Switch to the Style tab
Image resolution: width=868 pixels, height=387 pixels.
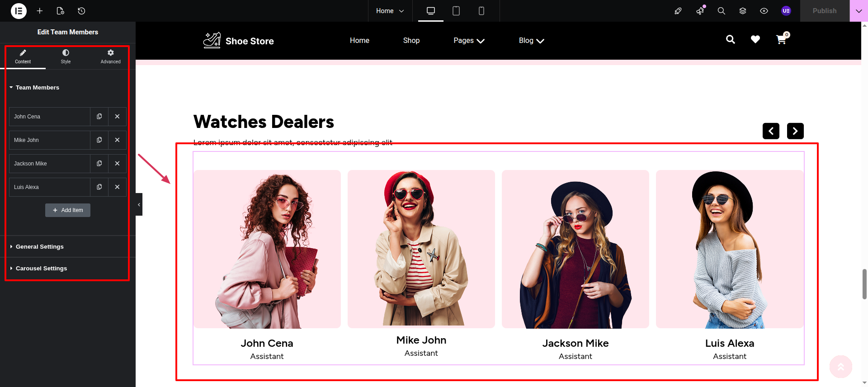66,57
